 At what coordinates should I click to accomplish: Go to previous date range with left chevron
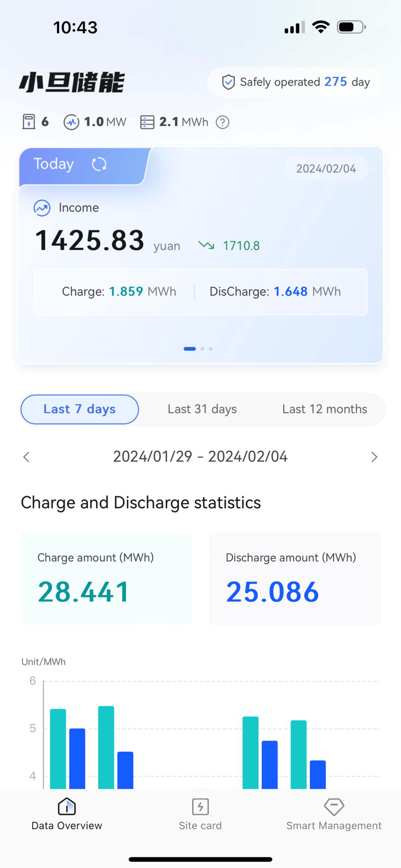point(26,457)
